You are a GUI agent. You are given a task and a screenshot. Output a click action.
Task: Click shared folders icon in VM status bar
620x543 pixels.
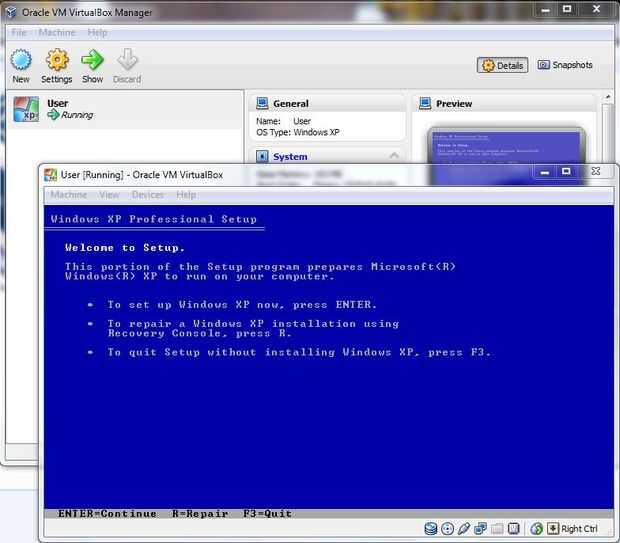tap(497, 529)
